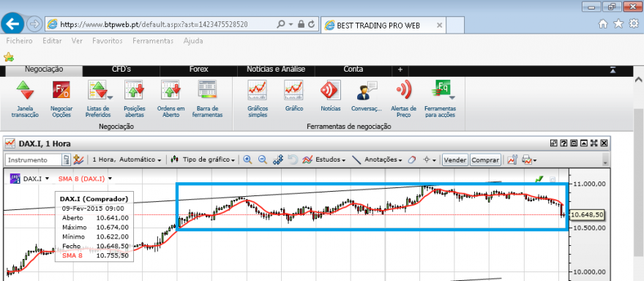Refresh the page in address bar

pyautogui.click(x=312, y=24)
